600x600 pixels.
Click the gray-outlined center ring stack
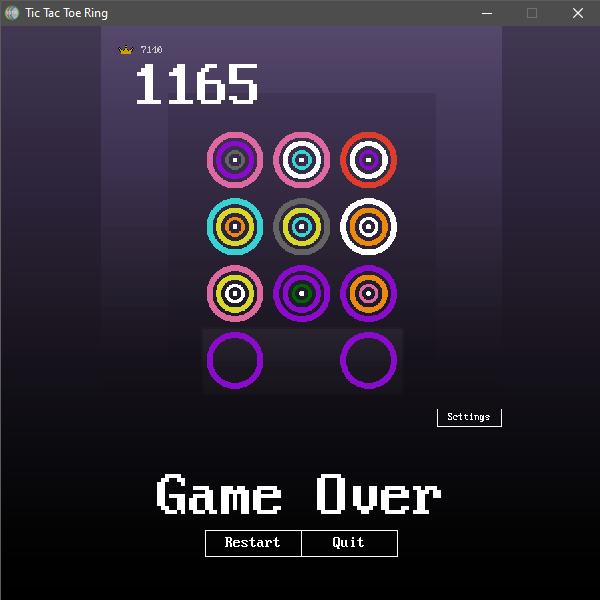[x=302, y=227]
